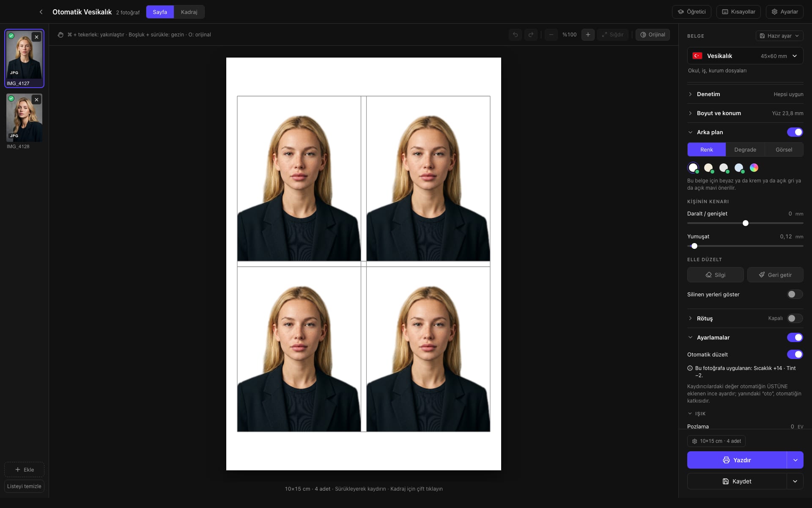This screenshot has width=812, height=508.
Task: Select the Görsel background tab
Action: click(784, 149)
